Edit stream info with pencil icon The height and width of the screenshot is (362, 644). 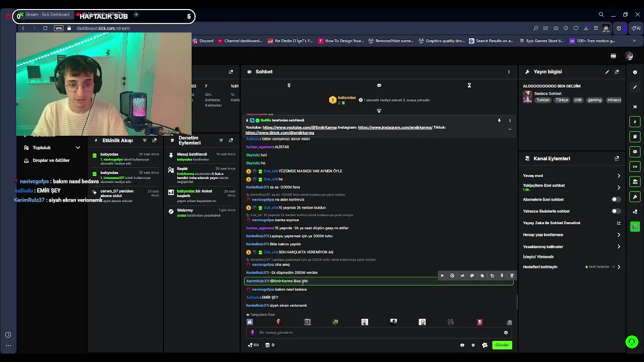(x=607, y=72)
